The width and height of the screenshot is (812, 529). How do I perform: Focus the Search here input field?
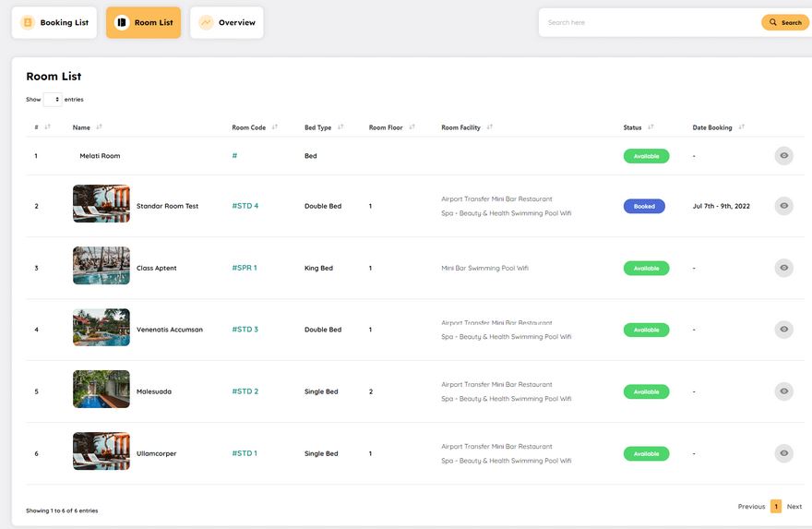[x=650, y=23]
